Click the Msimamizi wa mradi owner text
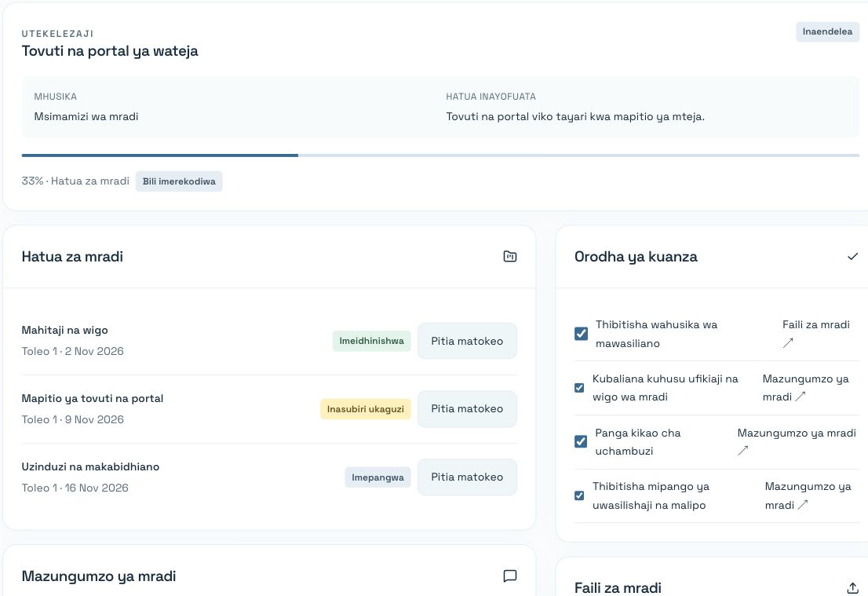 click(86, 116)
